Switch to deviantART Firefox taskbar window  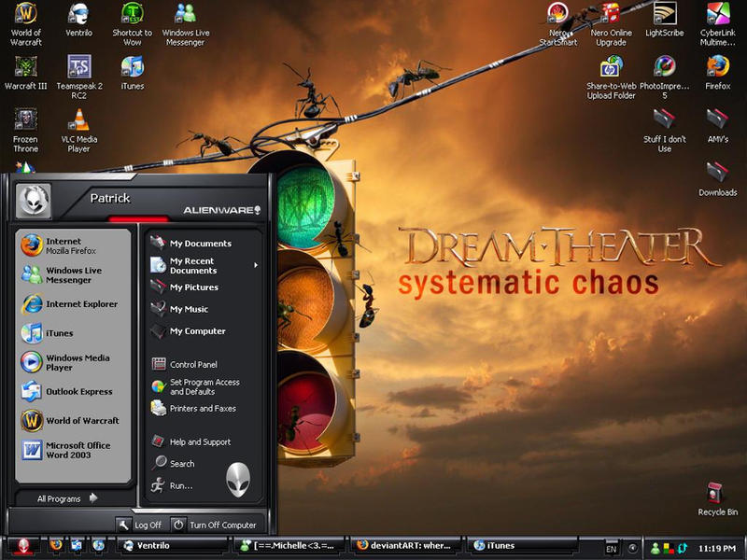406,546
